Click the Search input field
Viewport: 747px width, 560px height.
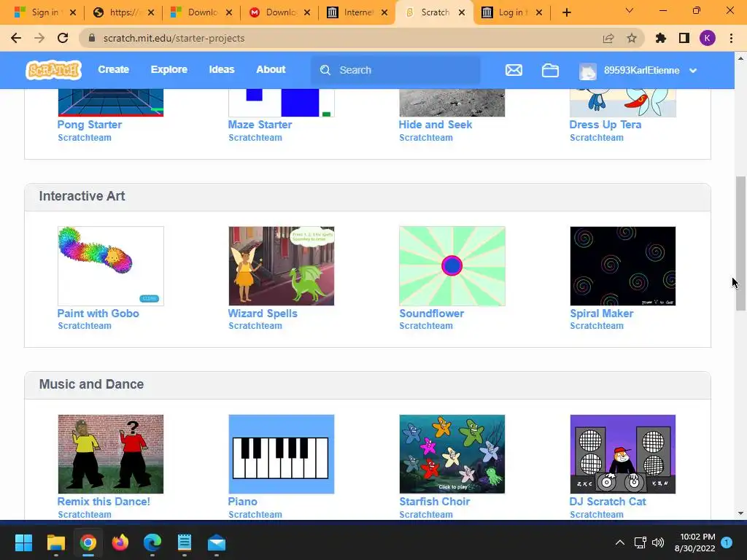(395, 70)
